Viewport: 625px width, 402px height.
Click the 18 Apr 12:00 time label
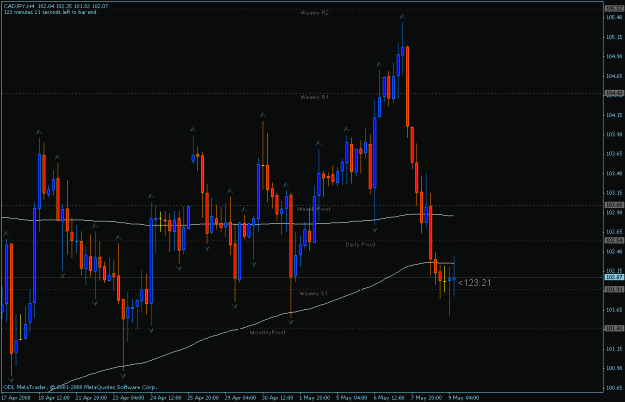(54, 398)
